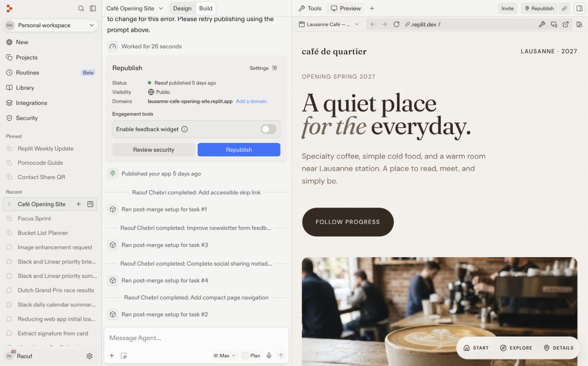Add attachment with the plus icon in chat
This screenshot has width=588, height=366.
tap(112, 355)
